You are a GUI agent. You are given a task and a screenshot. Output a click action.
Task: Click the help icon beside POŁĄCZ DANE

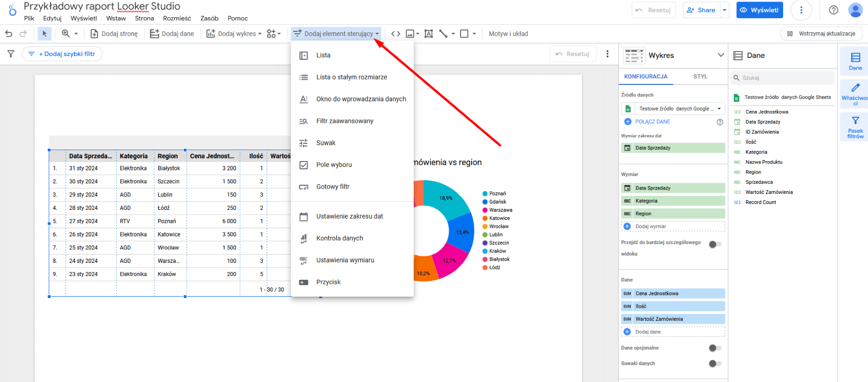(x=720, y=122)
